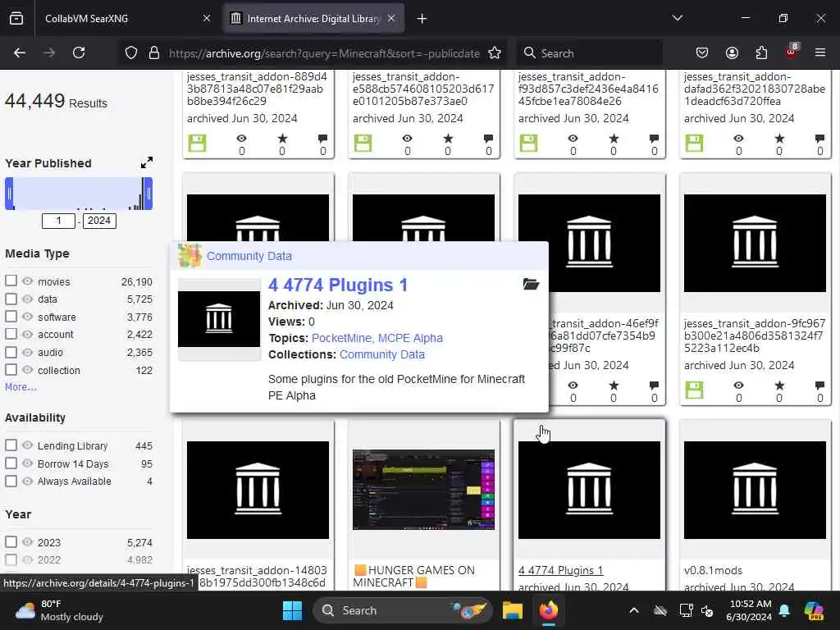Open the Firefox account icon
Viewport: 840px width, 630px height.
[732, 52]
